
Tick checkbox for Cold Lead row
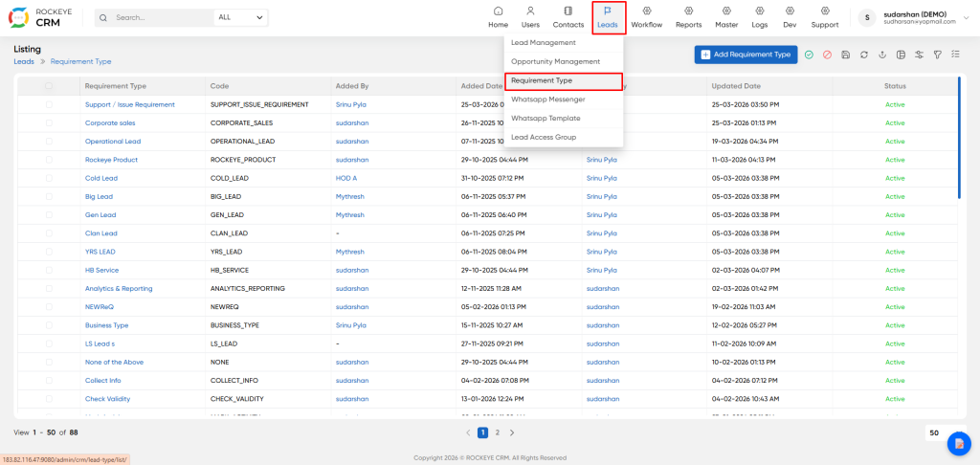tap(49, 178)
